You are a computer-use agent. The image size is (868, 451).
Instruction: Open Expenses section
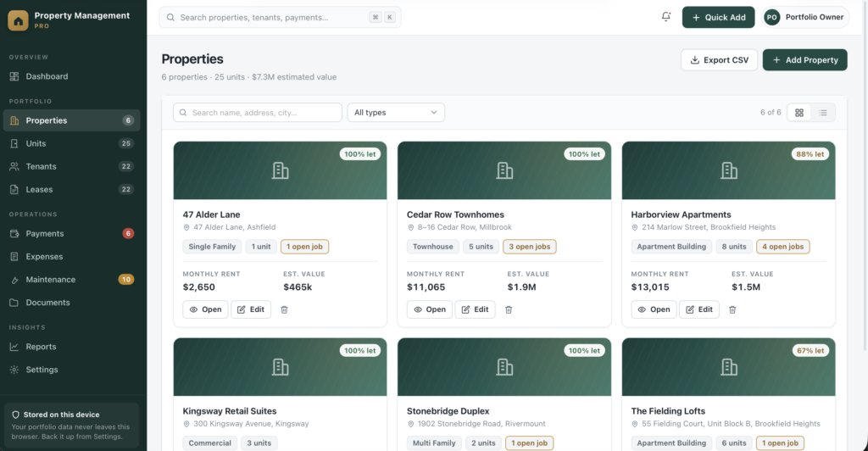(71, 257)
